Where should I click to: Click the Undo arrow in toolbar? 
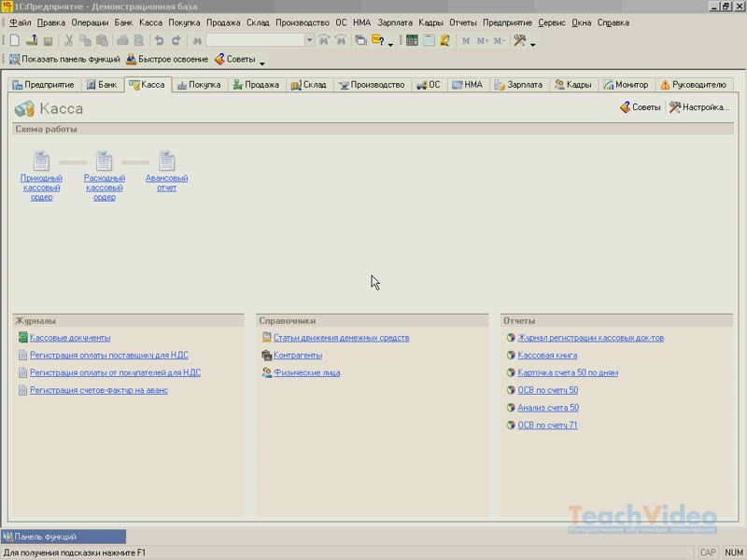pyautogui.click(x=159, y=40)
